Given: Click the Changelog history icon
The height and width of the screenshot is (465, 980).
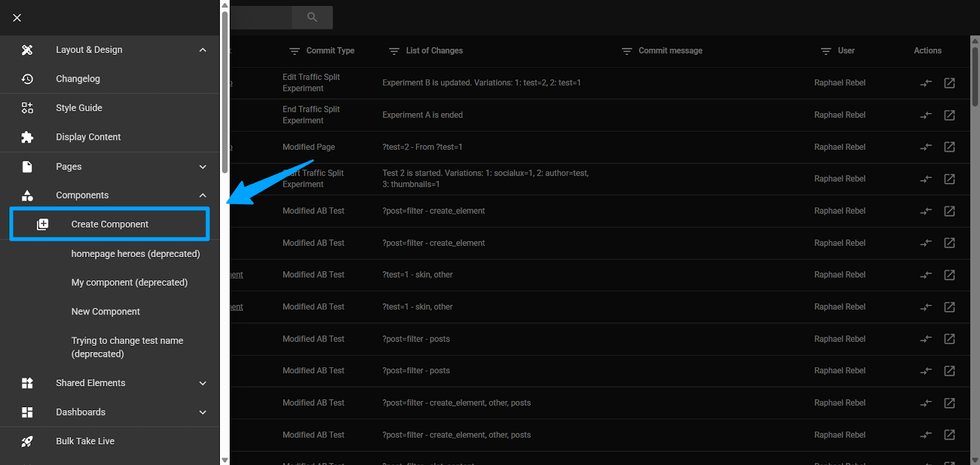Looking at the screenshot, I should pyautogui.click(x=27, y=79).
